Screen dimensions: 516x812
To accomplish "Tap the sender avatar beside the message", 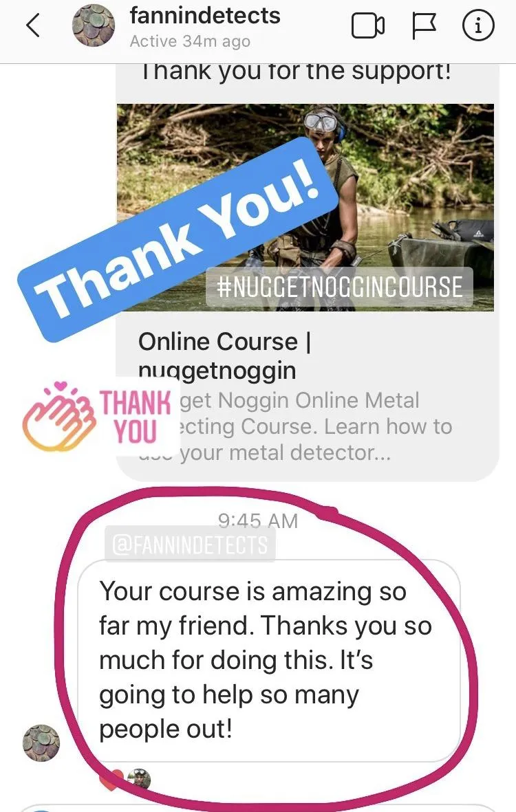I will pos(41,743).
